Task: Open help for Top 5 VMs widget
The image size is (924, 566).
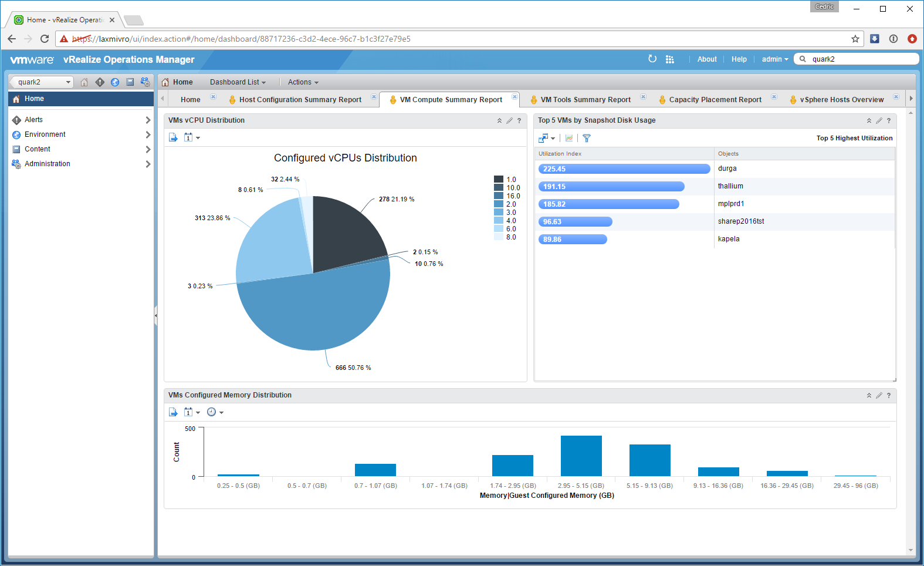Action: click(889, 120)
